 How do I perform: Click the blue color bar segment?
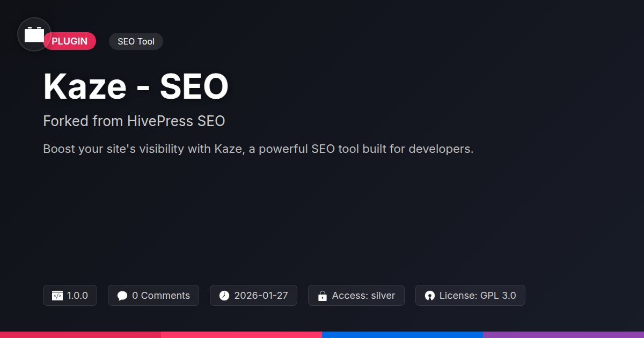[402, 335]
